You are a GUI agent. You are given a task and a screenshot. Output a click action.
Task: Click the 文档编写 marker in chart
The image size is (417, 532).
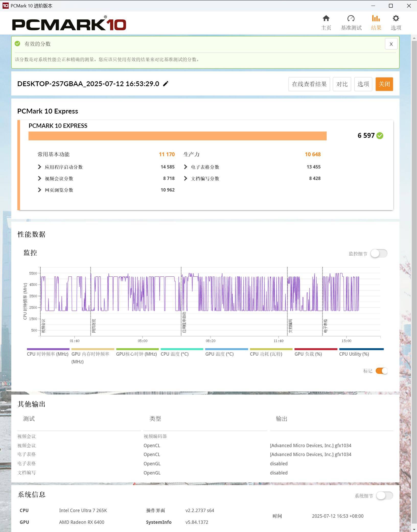[290, 326]
